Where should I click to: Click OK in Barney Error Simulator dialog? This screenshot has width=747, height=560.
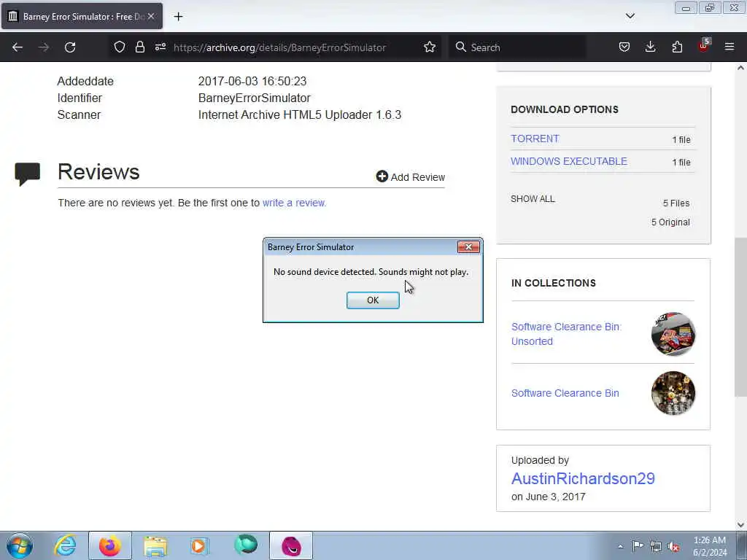pos(373,300)
